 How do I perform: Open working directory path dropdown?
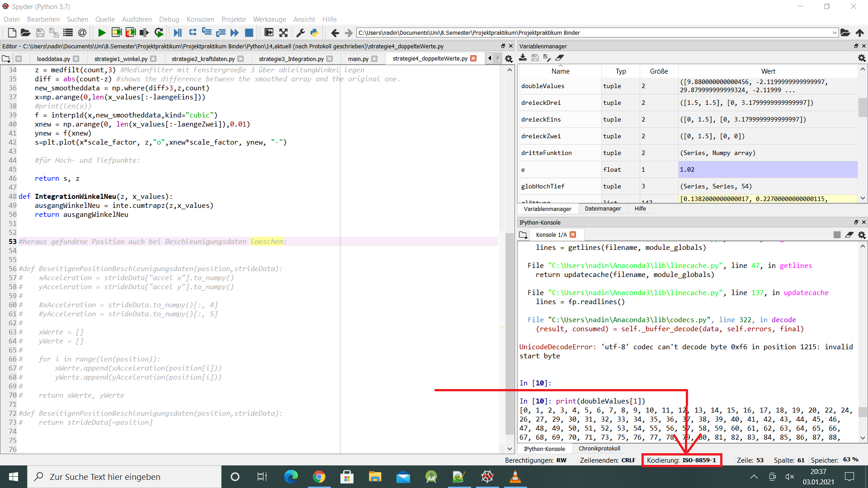click(x=835, y=33)
